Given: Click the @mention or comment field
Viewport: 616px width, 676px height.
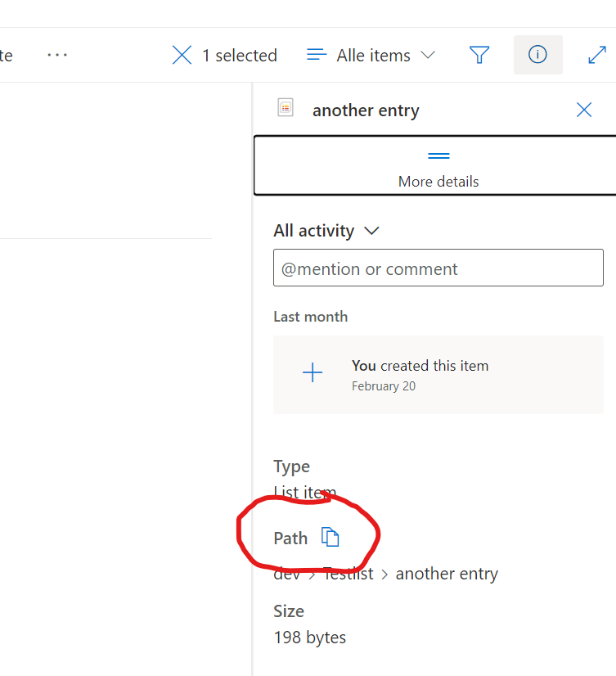Looking at the screenshot, I should [438, 268].
